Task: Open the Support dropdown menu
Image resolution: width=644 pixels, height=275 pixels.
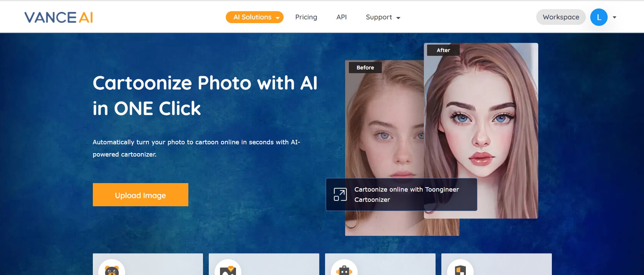Action: pyautogui.click(x=383, y=17)
